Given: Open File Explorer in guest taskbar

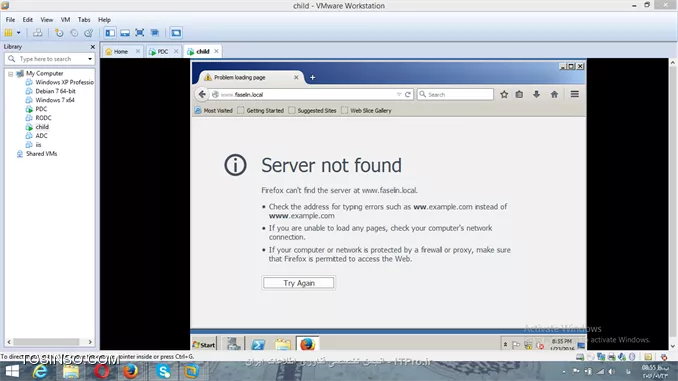Looking at the screenshot, I should 283,344.
